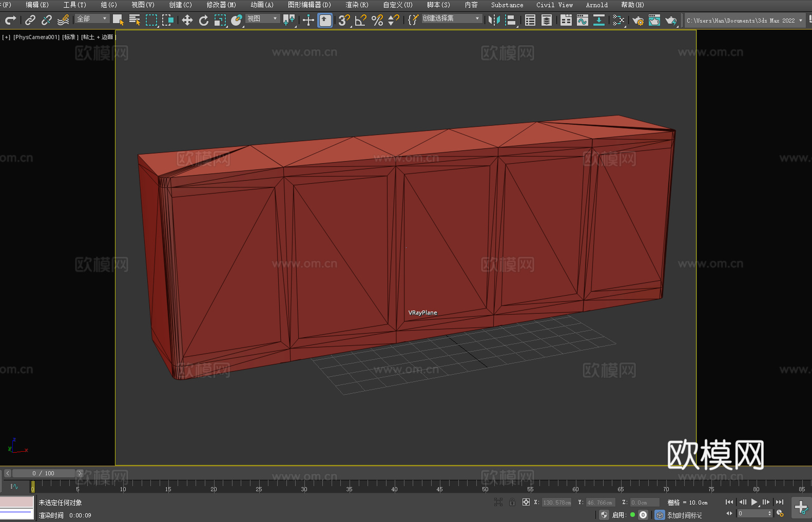This screenshot has height=522, width=812.
Task: Open the Mini Curve Editor icon
Action: point(14,486)
